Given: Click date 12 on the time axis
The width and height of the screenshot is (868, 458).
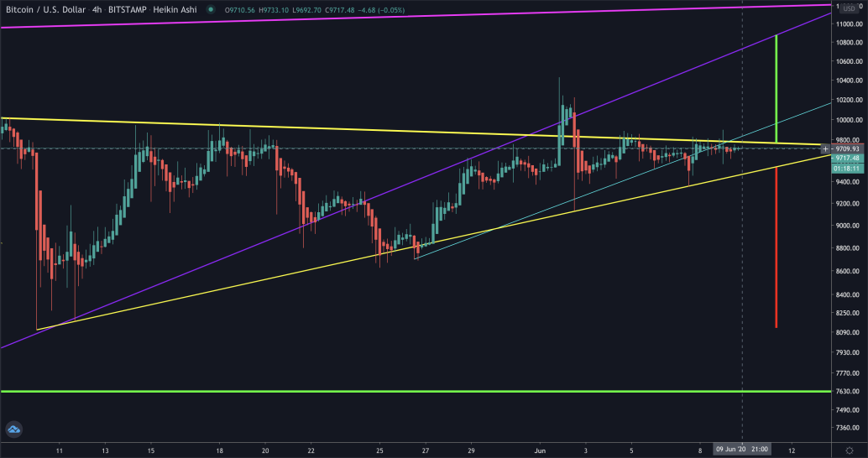Looking at the screenshot, I should click(792, 450).
